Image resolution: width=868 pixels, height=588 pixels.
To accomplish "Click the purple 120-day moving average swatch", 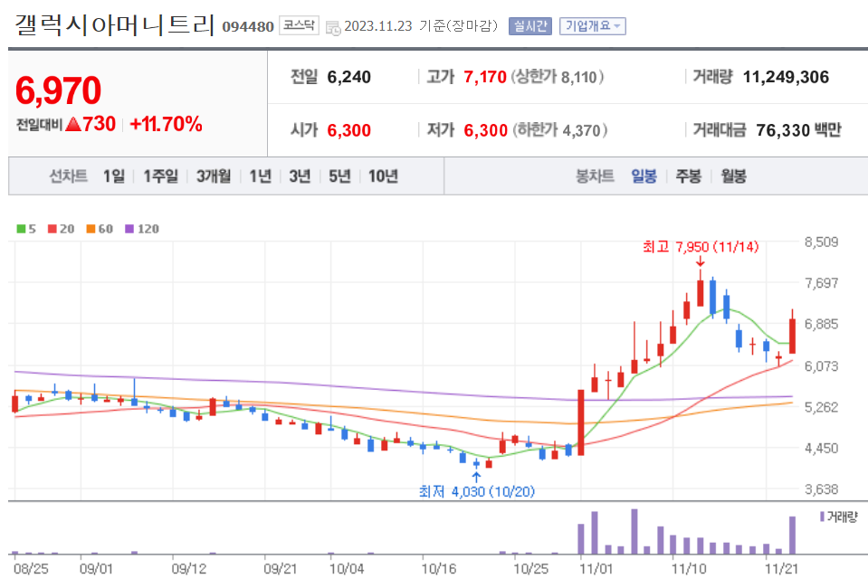I will pyautogui.click(x=129, y=229).
